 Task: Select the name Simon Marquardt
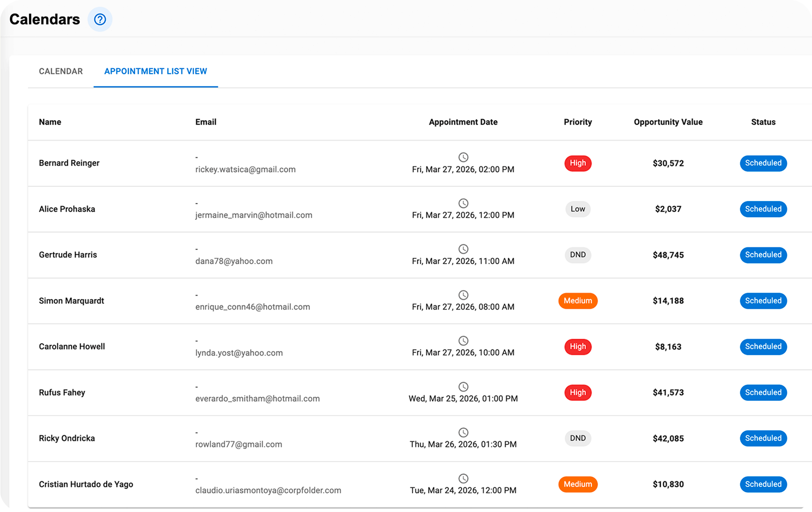(71, 301)
